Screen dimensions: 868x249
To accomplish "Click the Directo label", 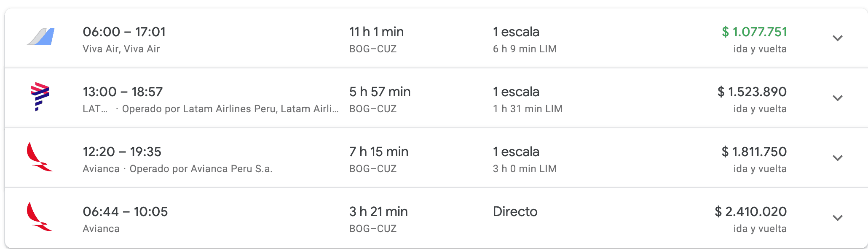I will (515, 211).
